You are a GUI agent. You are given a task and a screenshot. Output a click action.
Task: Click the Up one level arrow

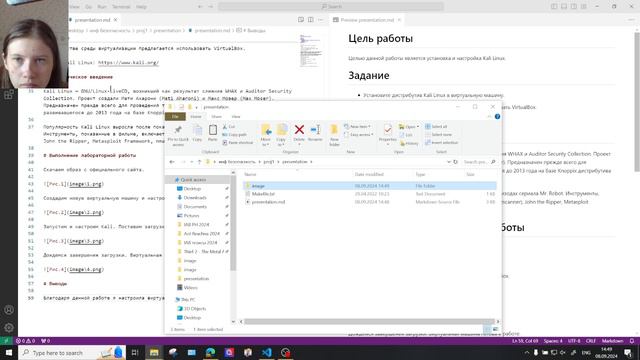pos(199,162)
